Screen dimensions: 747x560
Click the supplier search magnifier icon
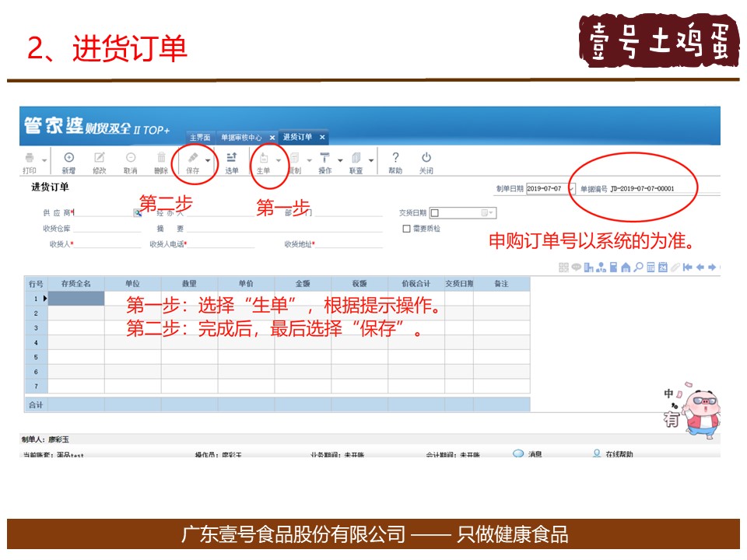(x=138, y=212)
